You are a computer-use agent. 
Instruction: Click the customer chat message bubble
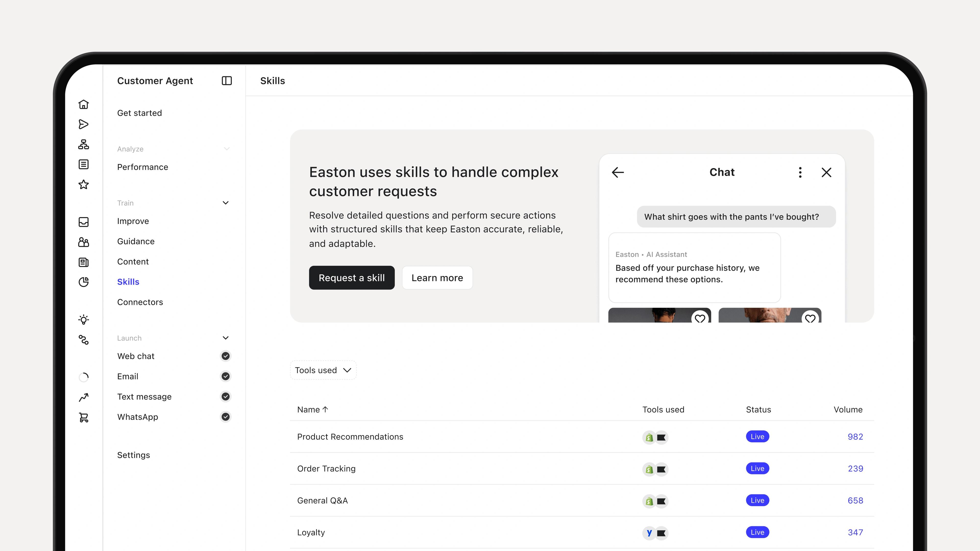coord(736,217)
